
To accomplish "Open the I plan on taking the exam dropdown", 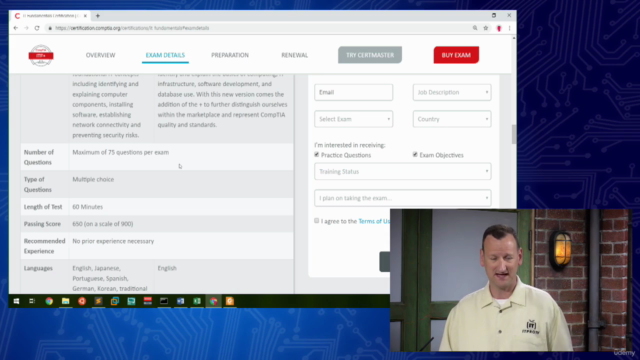I will [403, 198].
